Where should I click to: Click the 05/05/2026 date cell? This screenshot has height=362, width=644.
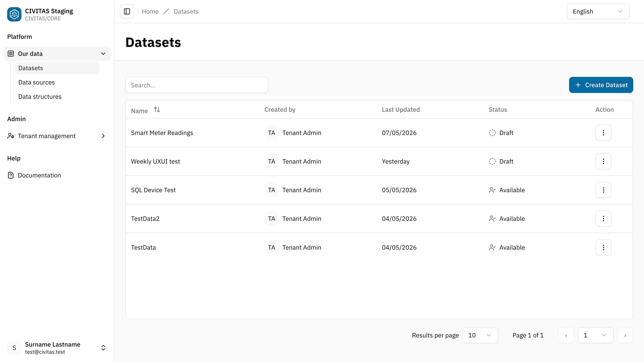pyautogui.click(x=399, y=190)
